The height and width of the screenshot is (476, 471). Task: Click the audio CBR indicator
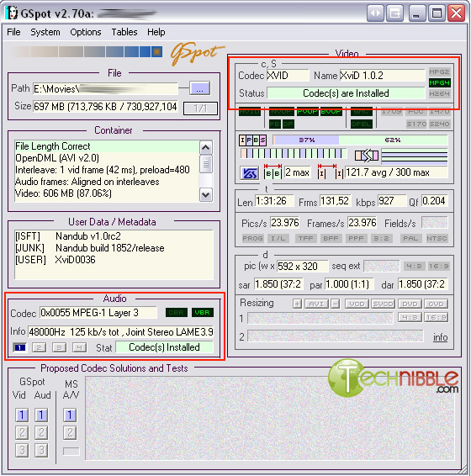176,312
